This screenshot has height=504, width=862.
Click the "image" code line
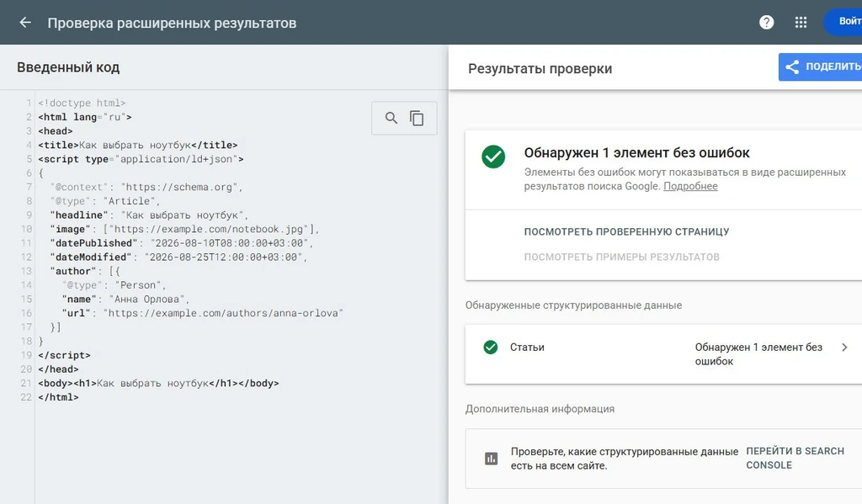[184, 229]
